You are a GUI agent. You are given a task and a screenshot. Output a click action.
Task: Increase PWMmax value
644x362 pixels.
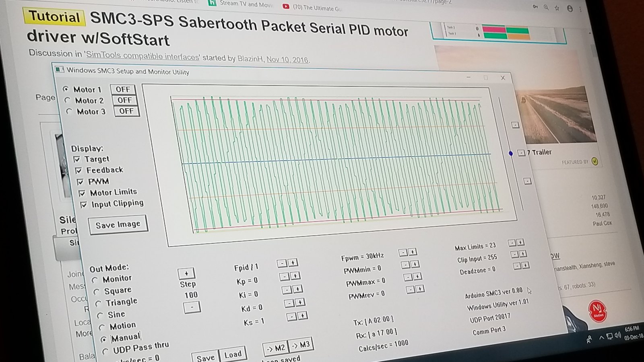(417, 277)
